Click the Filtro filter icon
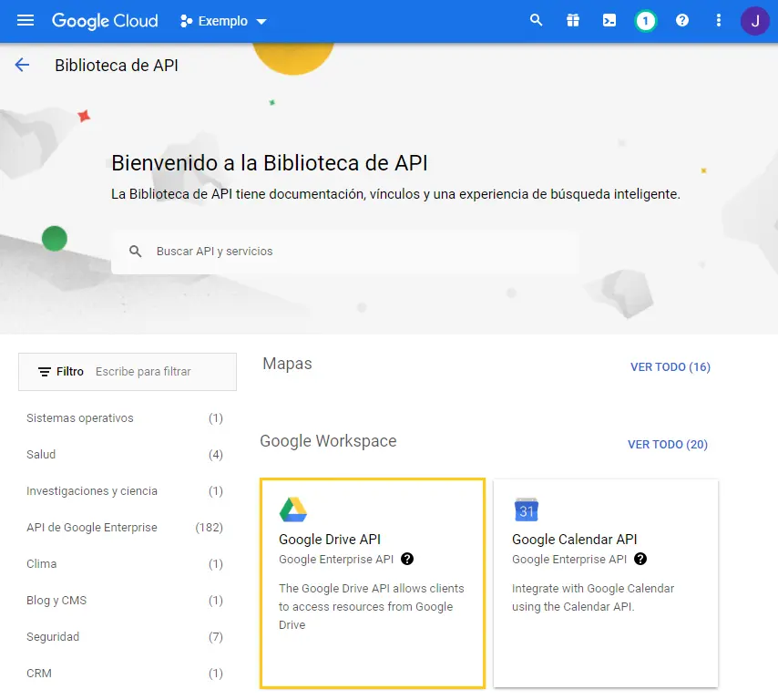The width and height of the screenshot is (778, 700). tap(45, 371)
